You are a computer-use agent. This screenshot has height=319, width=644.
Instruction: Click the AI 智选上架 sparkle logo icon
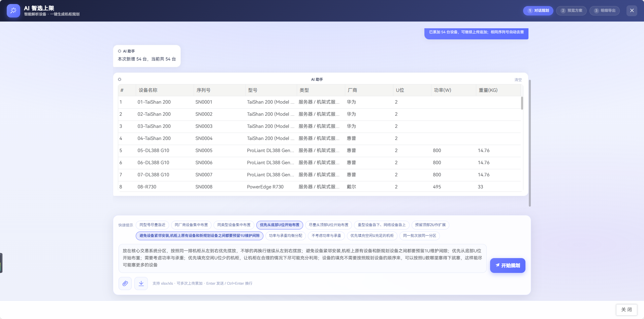(x=13, y=11)
